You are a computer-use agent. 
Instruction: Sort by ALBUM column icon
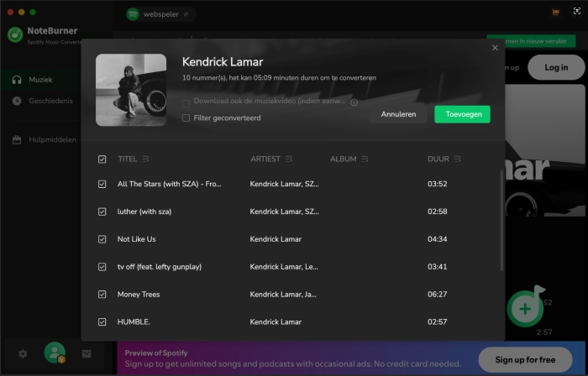[365, 159]
